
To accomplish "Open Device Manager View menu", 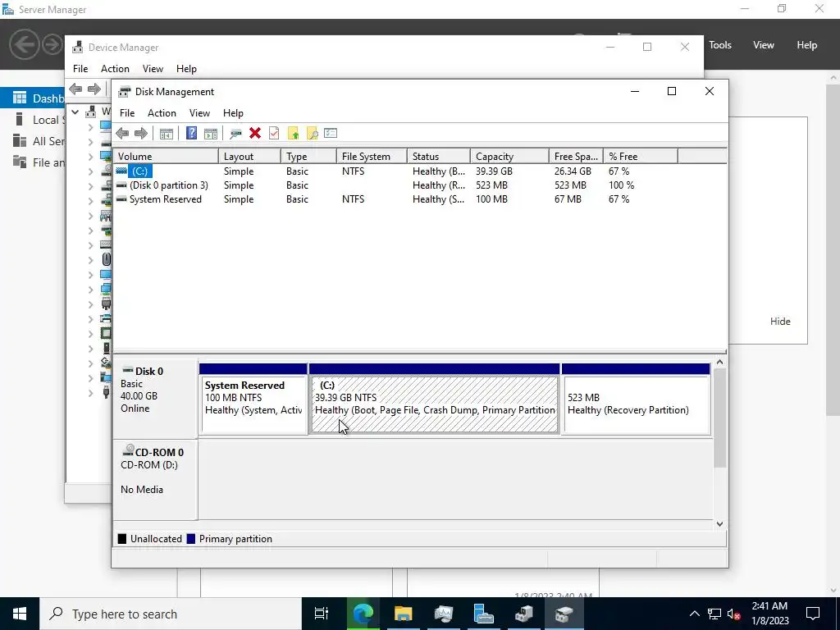I will (x=153, y=69).
